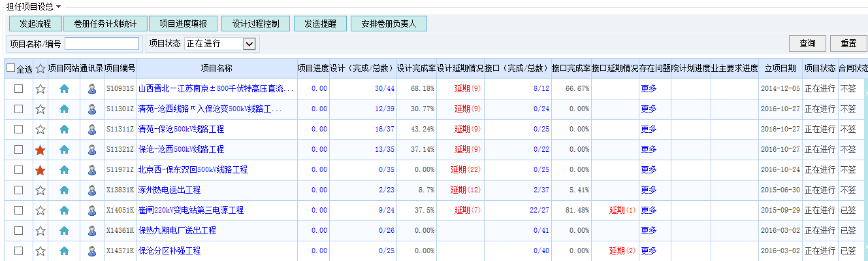Open home icon for X14371K row
This screenshot has width=868, height=261.
[64, 251]
